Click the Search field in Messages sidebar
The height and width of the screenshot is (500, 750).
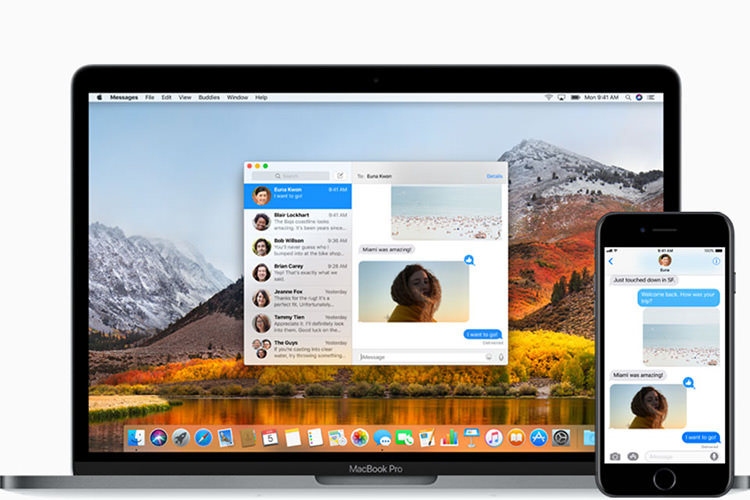pyautogui.click(x=290, y=176)
